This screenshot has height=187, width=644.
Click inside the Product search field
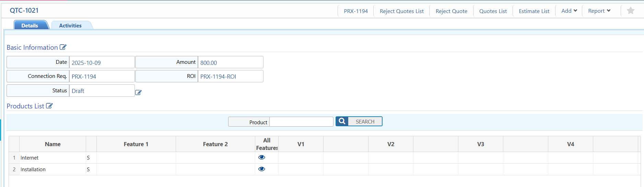pos(301,122)
